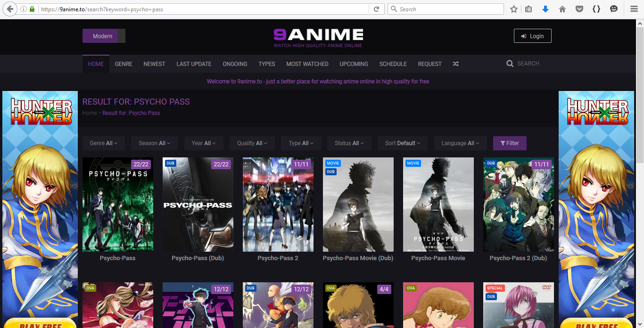
Task: Go to REQUEST nav item
Action: 429,64
